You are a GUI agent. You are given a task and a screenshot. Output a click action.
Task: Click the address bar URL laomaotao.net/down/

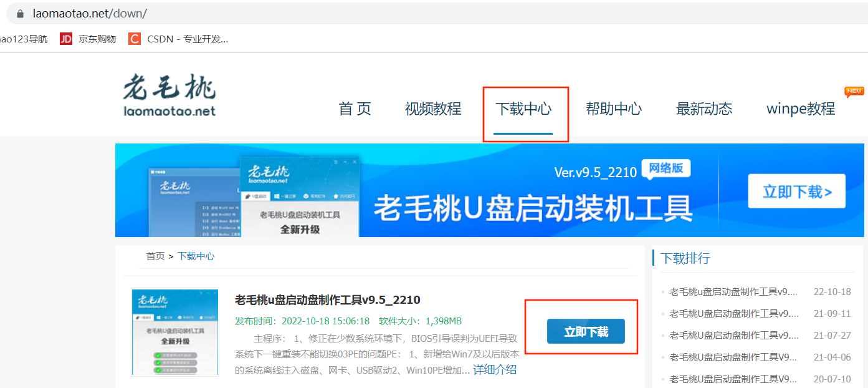pyautogui.click(x=90, y=13)
